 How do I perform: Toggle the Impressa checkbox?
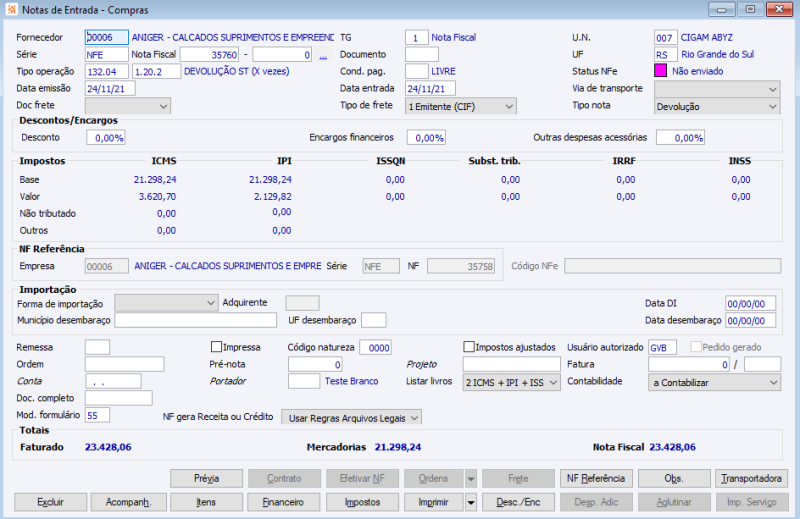216,347
